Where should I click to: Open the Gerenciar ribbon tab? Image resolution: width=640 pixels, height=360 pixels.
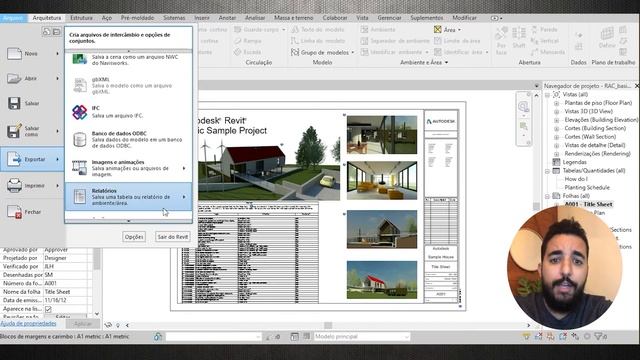[389, 18]
